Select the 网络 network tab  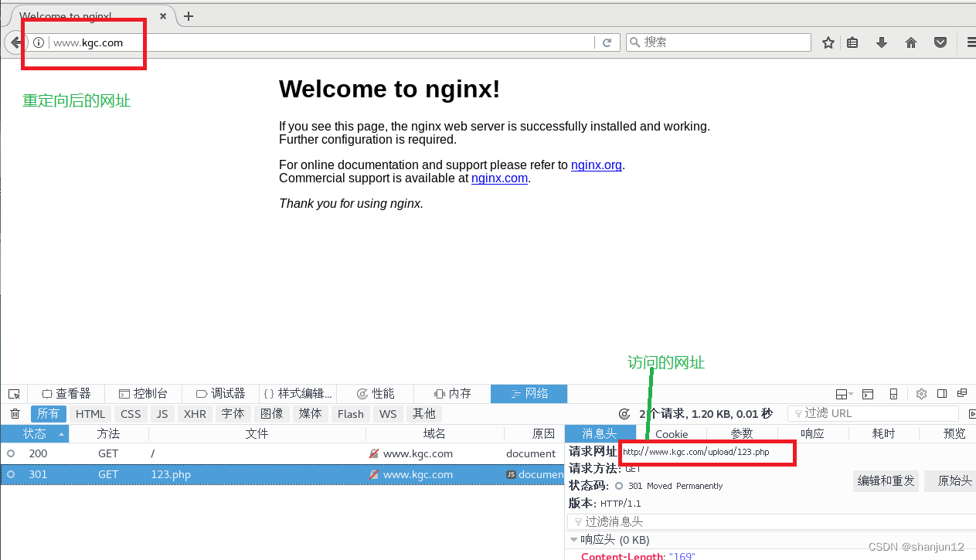529,394
